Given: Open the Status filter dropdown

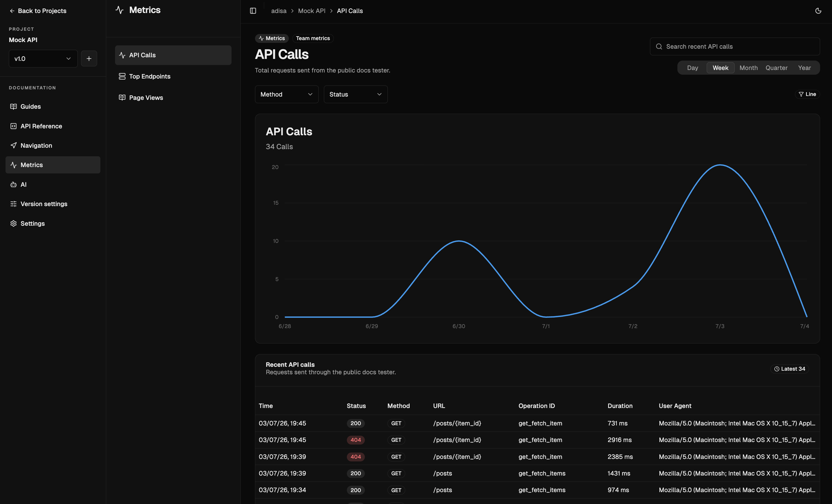Looking at the screenshot, I should pos(355,94).
